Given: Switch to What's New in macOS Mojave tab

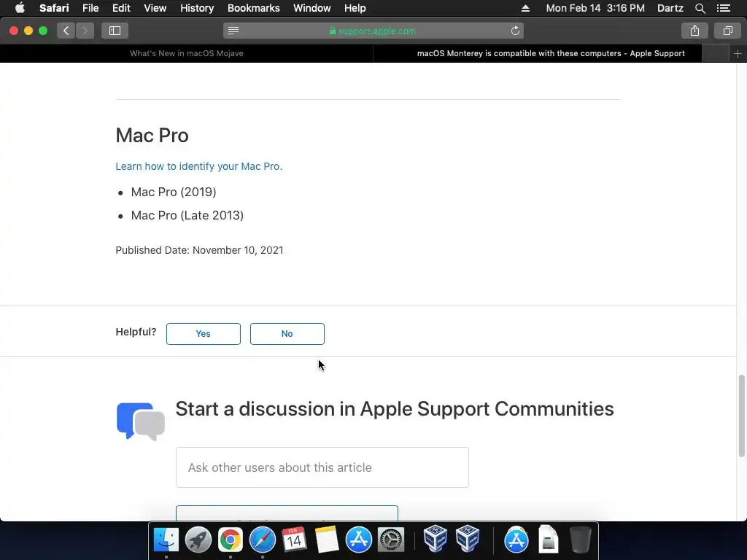Looking at the screenshot, I should pyautogui.click(x=186, y=53).
